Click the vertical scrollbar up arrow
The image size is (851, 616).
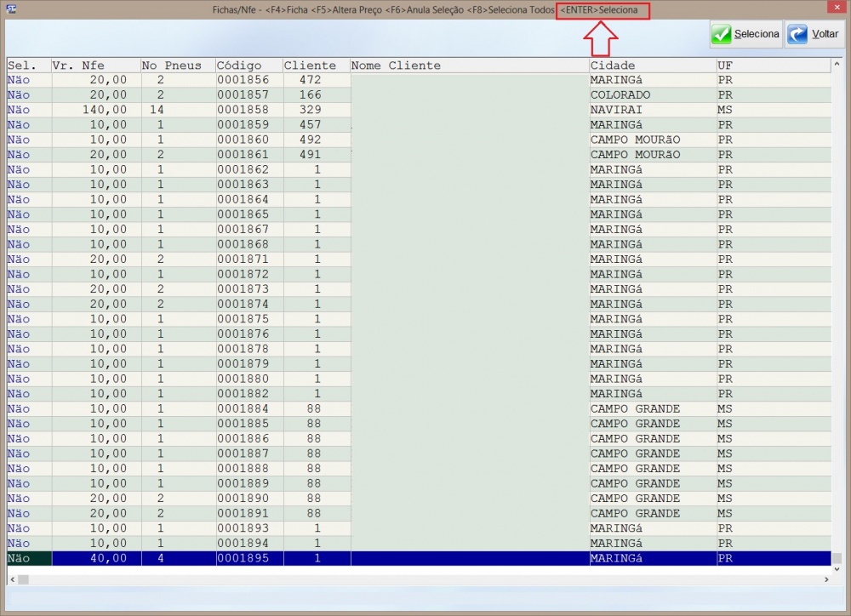click(x=837, y=65)
